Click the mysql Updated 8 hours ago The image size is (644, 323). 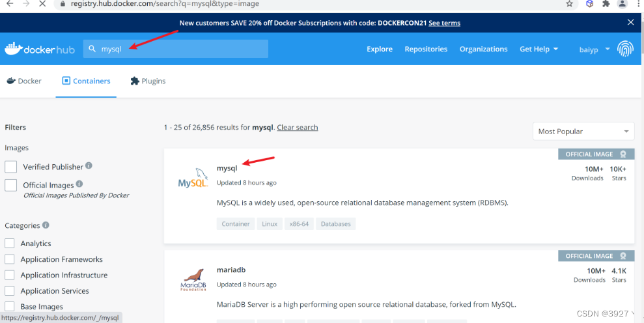pos(246,182)
